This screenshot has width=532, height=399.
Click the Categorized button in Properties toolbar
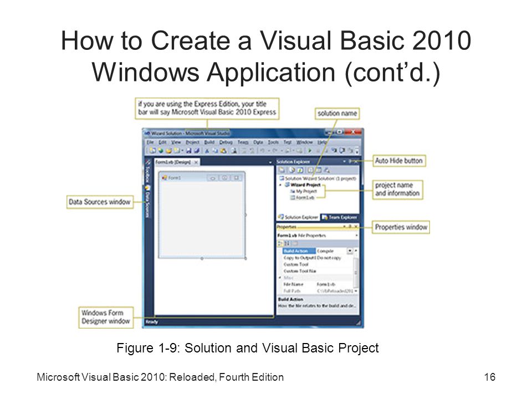click(280, 243)
